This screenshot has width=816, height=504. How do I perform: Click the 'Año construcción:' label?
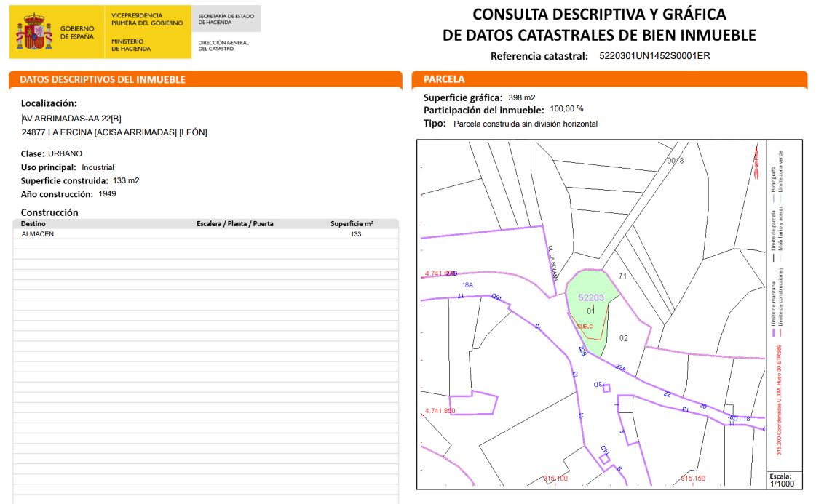click(57, 194)
